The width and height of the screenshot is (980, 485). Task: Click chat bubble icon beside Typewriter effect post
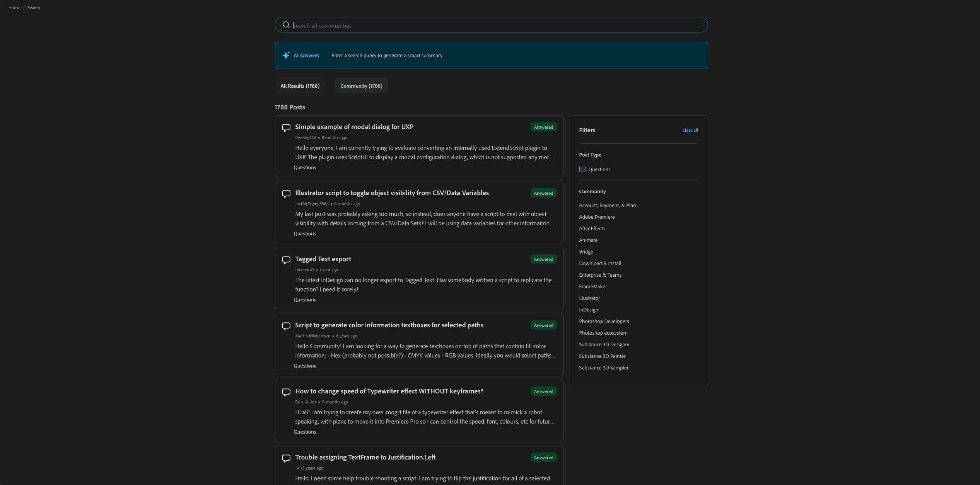click(x=286, y=392)
